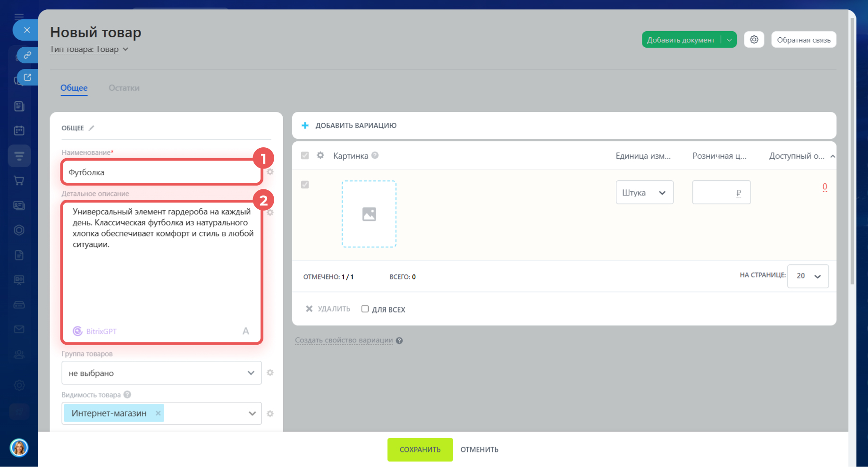Switch to the Остатки tab
Screen dimensions: 868x467
(124, 88)
